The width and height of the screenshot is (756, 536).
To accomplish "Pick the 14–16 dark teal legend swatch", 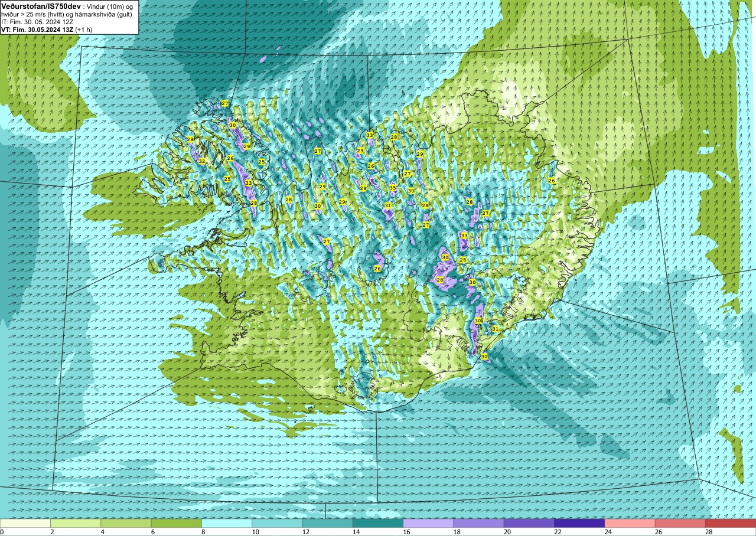I will pos(378,523).
